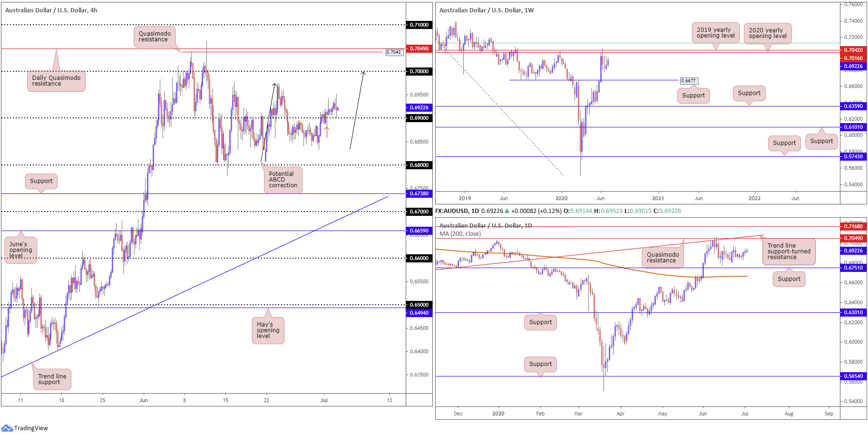868x434 pixels.
Task: Click the blue 0.64940 price label
Action: pyautogui.click(x=419, y=313)
